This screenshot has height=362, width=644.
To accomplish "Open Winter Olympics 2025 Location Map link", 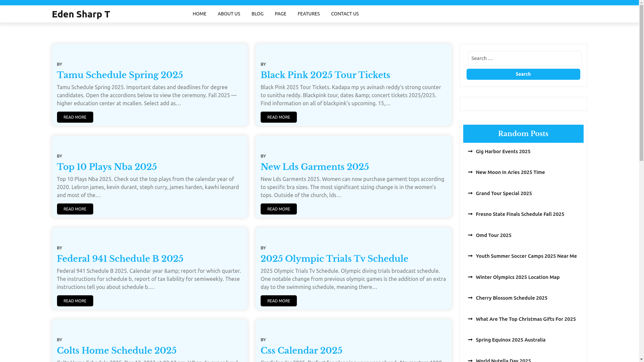I will click(x=517, y=277).
